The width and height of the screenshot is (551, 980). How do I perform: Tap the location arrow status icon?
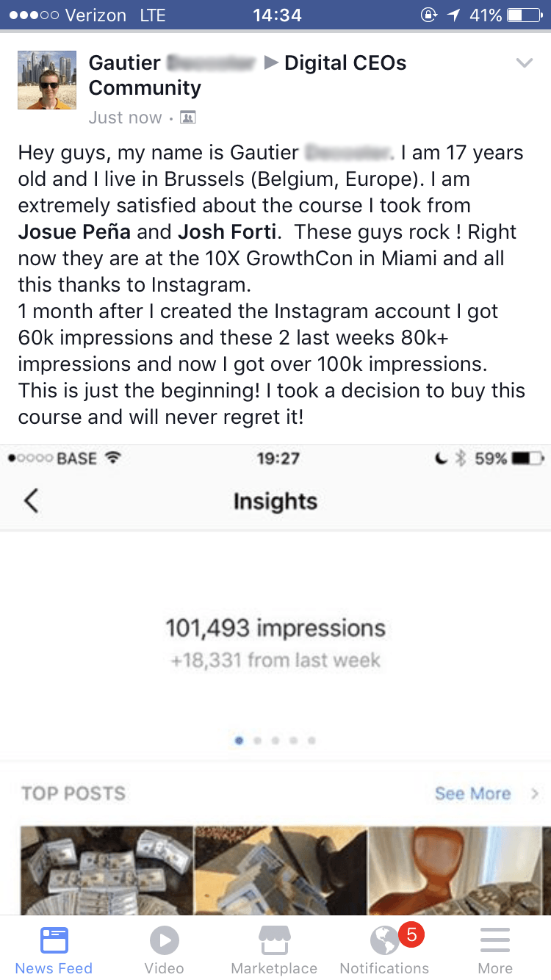coord(453,15)
